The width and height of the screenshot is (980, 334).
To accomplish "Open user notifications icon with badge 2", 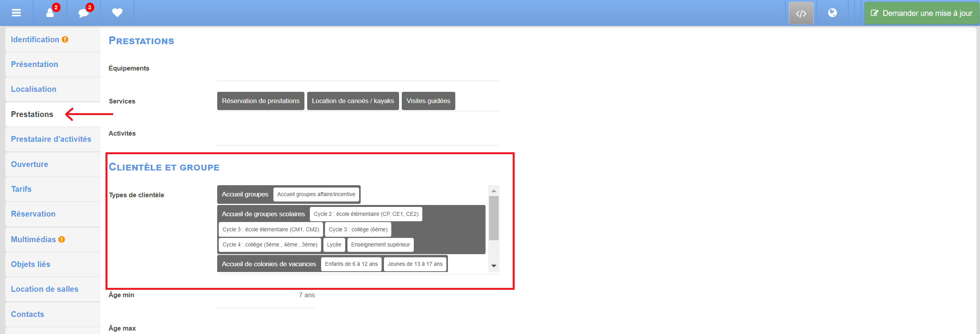I will (x=50, y=13).
